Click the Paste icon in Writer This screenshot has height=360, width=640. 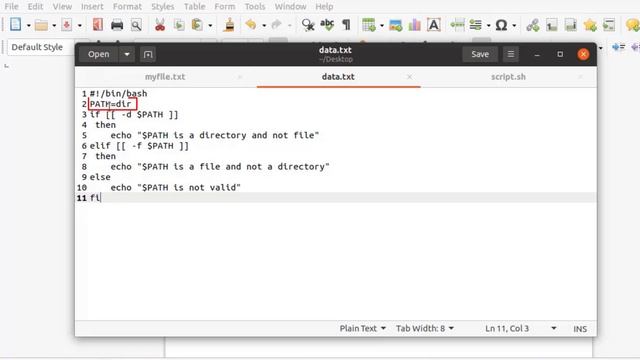pos(197,25)
